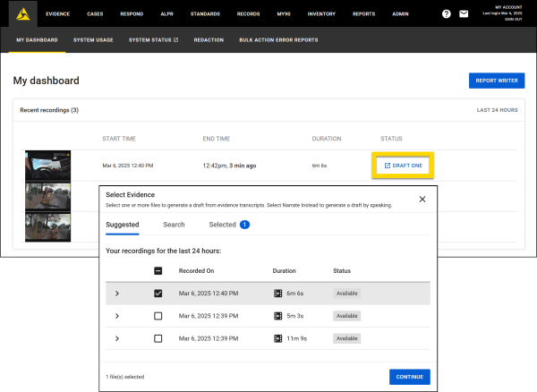This screenshot has height=392, width=537.
Task: Open the mail envelope icon
Action: point(464,14)
